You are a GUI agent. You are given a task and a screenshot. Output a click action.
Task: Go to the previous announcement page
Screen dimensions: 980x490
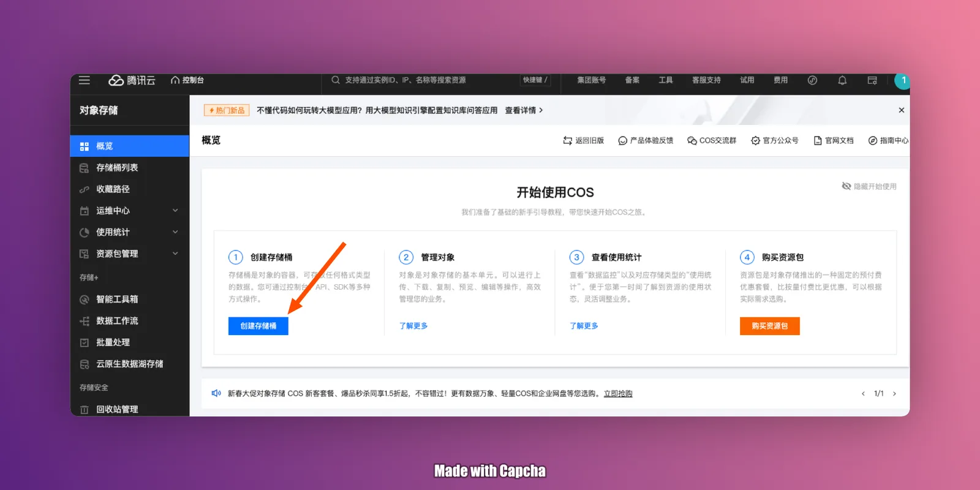point(863,394)
